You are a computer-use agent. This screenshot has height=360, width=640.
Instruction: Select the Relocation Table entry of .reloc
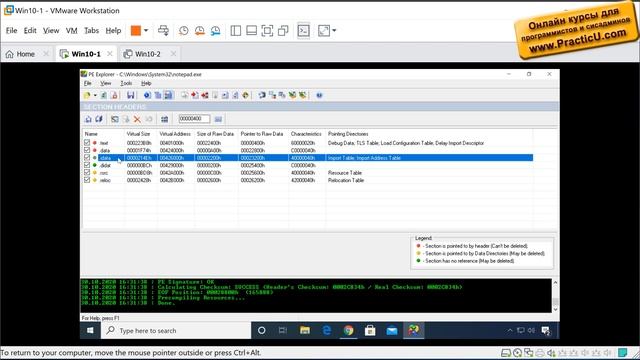(x=346, y=180)
